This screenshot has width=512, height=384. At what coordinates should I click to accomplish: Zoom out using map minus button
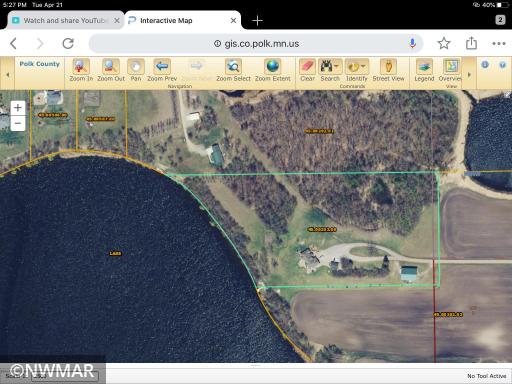coord(18,123)
